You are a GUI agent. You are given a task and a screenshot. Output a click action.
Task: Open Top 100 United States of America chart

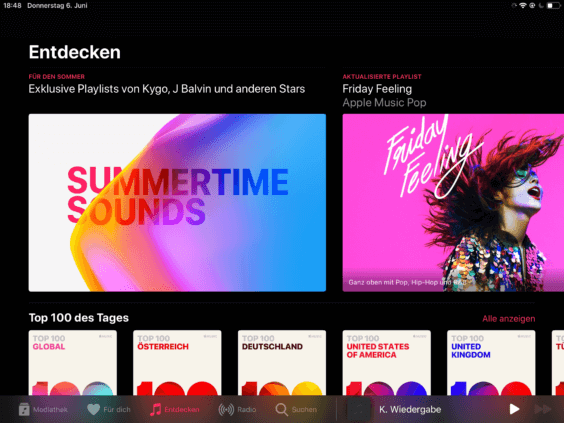pos(386,363)
